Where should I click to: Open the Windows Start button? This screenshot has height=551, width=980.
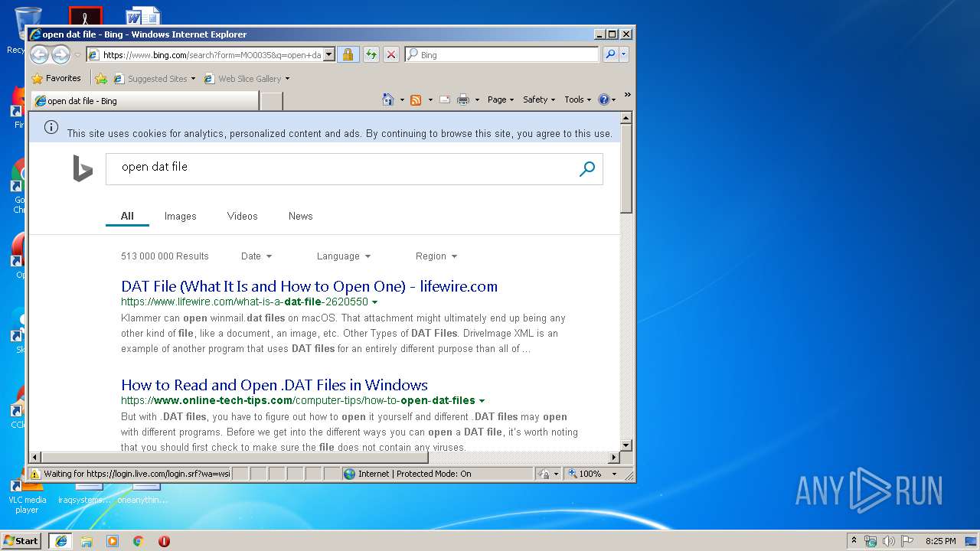21,541
